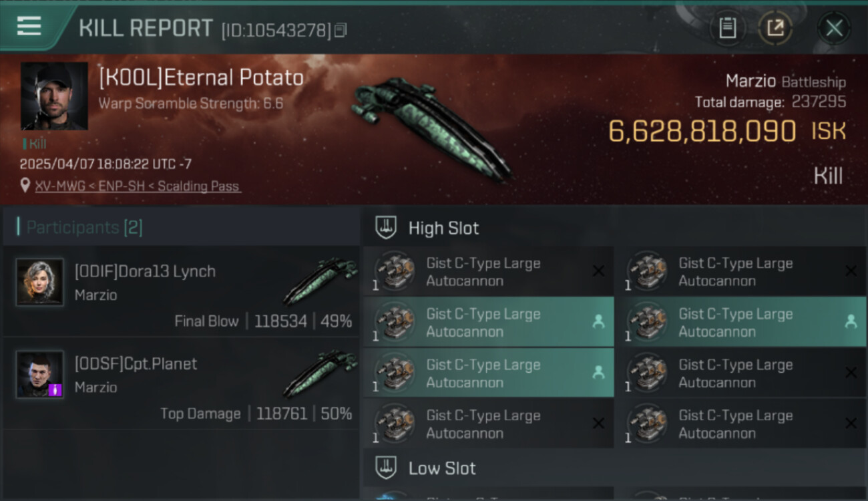
Task: Open the hamburger menu
Action: [29, 26]
